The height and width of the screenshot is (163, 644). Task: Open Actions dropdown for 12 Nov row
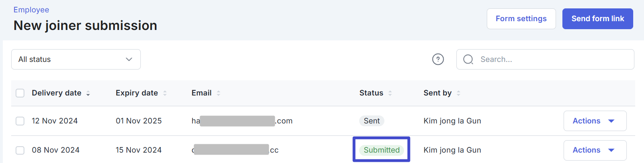click(x=595, y=121)
